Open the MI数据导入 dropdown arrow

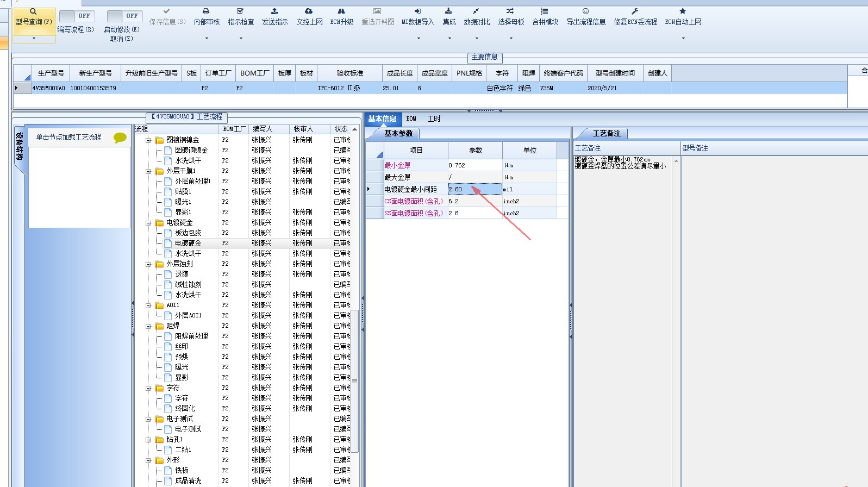pos(419,39)
